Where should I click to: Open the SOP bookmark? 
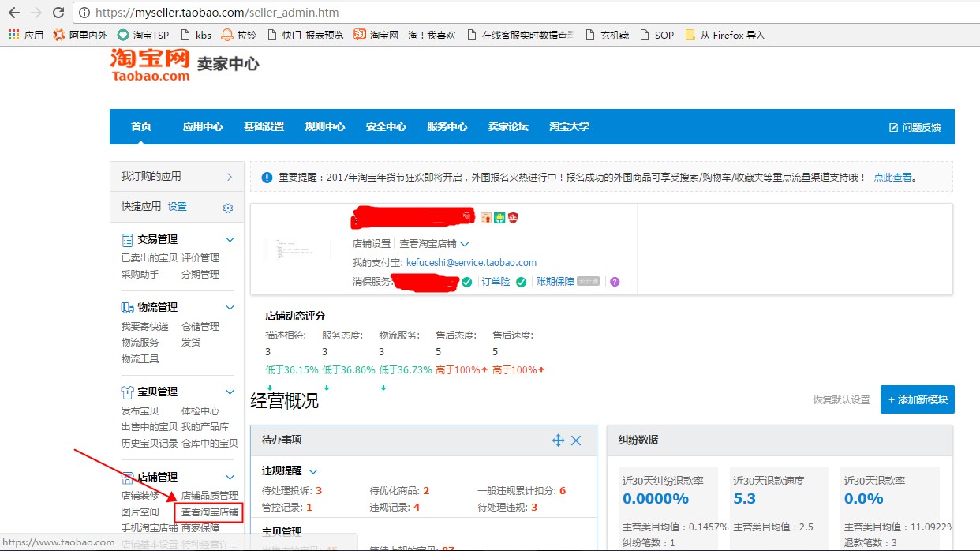[x=656, y=35]
